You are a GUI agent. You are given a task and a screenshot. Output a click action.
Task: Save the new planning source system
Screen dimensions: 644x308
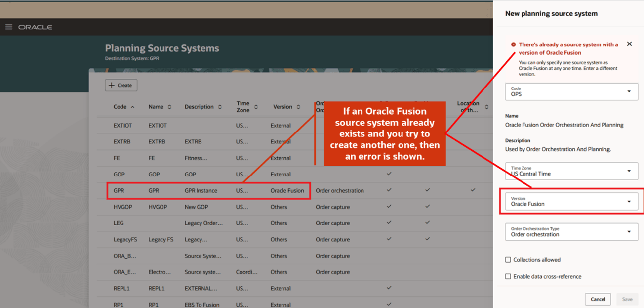[x=627, y=299]
